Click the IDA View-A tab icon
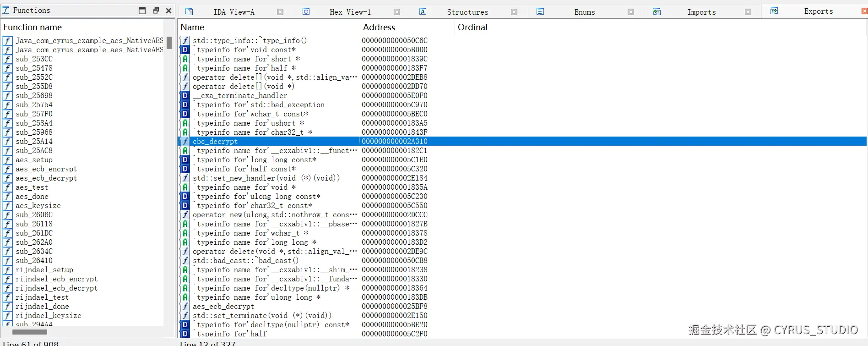Image resolution: width=868 pixels, height=346 pixels. (189, 11)
